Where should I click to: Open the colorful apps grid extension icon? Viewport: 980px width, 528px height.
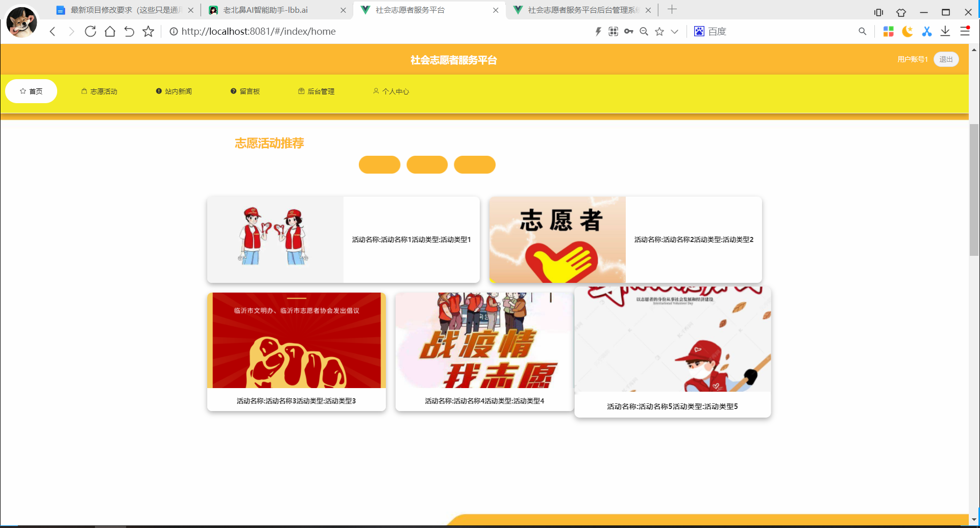click(x=889, y=32)
